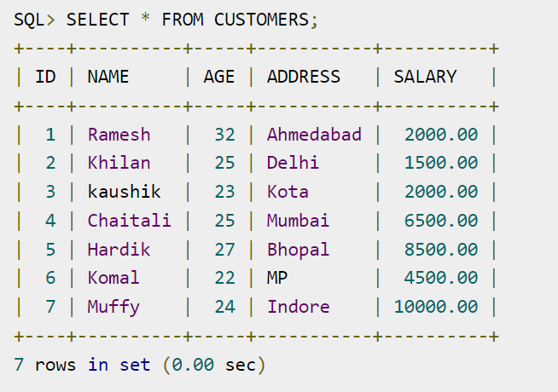
Task: Click the name kaushik
Action: (125, 192)
